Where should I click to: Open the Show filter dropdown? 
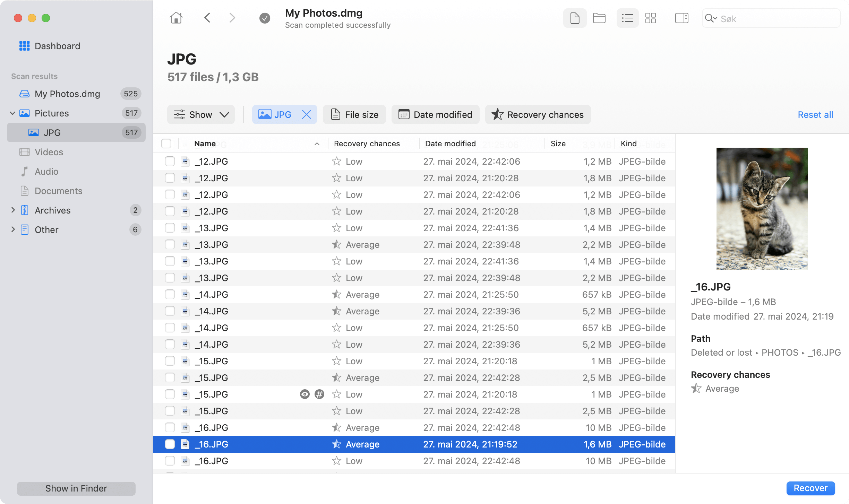tap(201, 114)
